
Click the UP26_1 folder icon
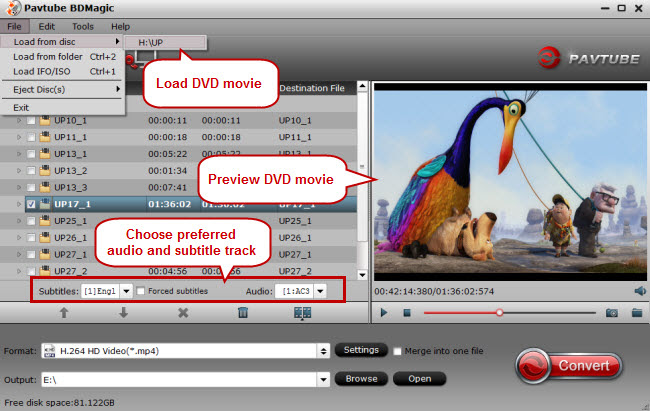coord(45,238)
